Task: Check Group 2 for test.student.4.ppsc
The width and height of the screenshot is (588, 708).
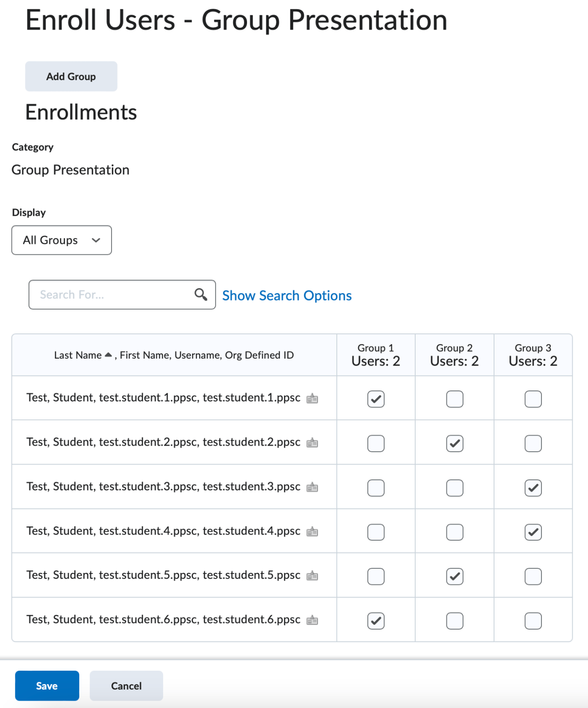Action: [x=455, y=532]
